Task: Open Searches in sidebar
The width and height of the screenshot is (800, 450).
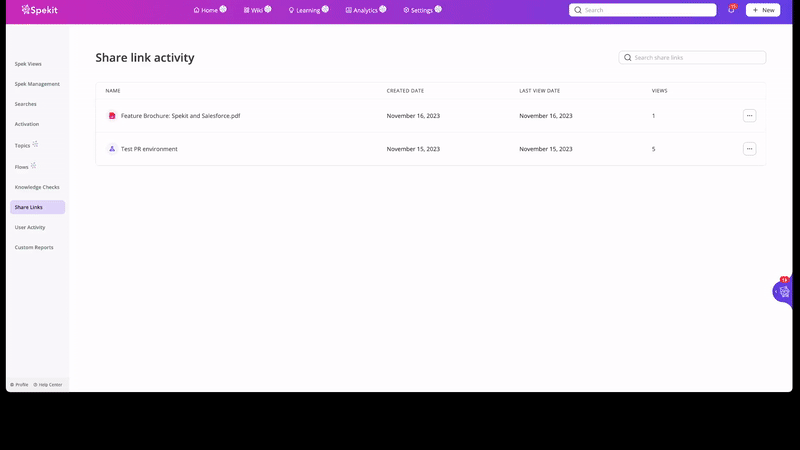Action: pyautogui.click(x=26, y=104)
